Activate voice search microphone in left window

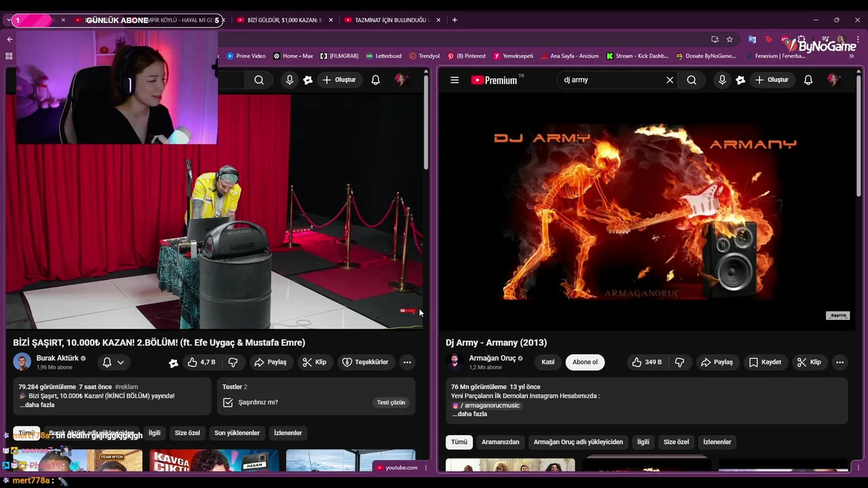click(x=290, y=80)
